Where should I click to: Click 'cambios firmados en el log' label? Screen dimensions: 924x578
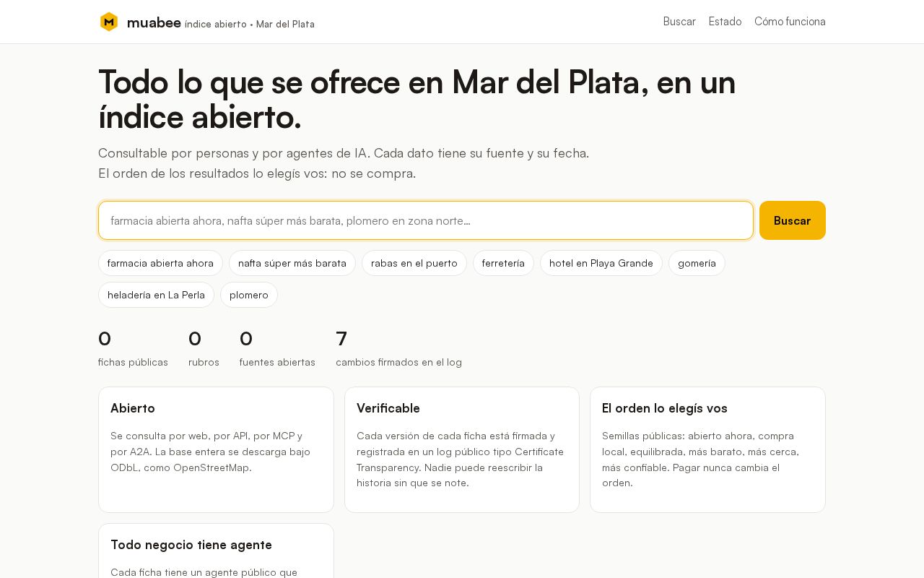click(398, 362)
